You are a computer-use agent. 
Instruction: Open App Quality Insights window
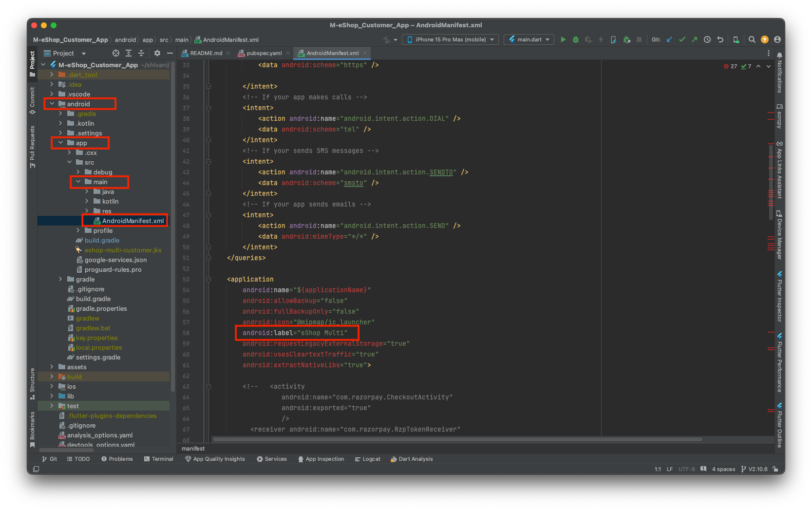215,459
